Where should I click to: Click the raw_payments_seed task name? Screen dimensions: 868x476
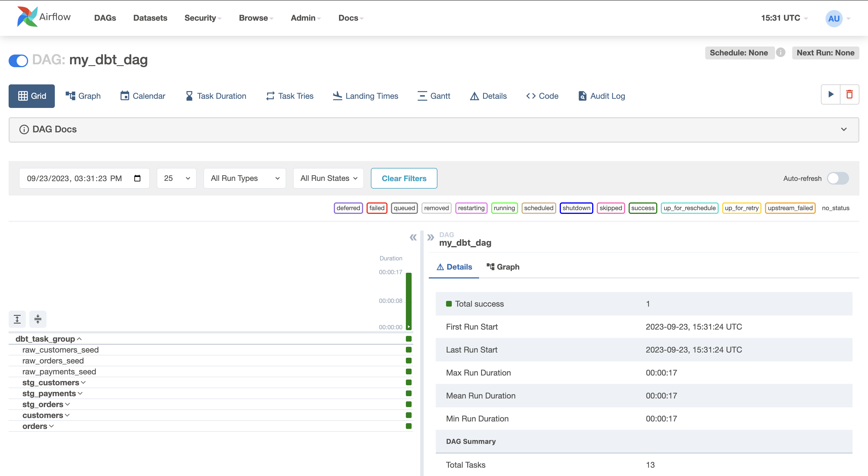(59, 371)
